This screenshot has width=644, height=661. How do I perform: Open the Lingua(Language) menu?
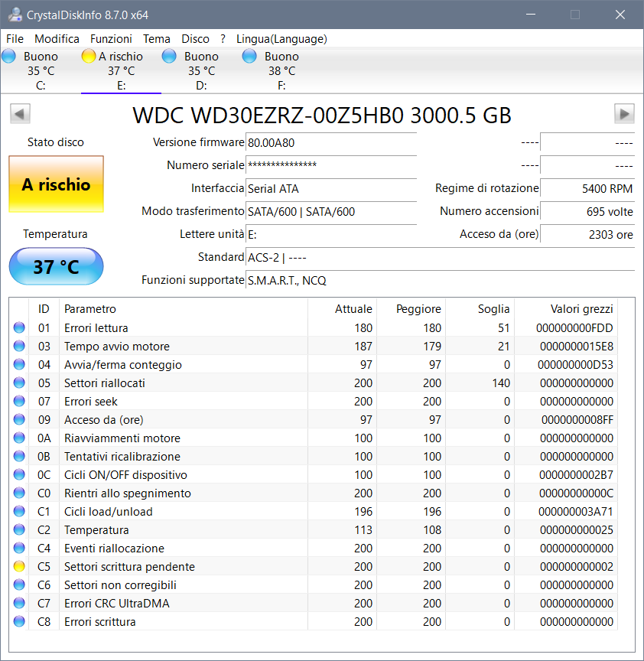[281, 39]
